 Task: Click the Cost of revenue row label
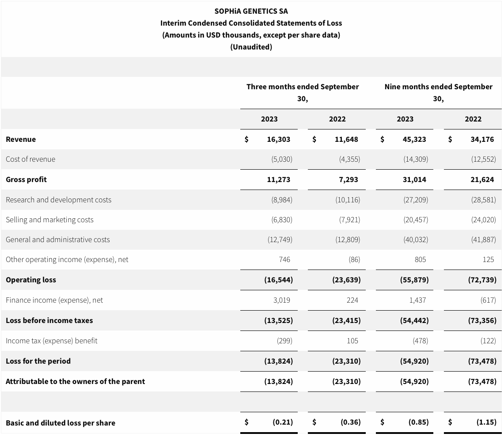point(30,159)
